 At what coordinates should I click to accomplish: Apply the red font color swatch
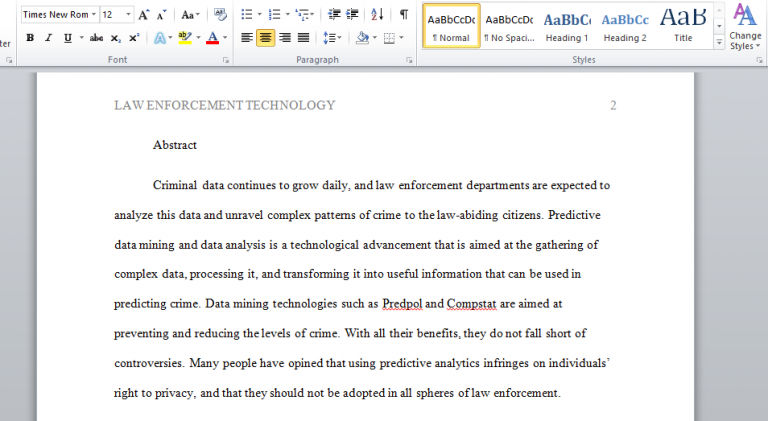[x=211, y=38]
